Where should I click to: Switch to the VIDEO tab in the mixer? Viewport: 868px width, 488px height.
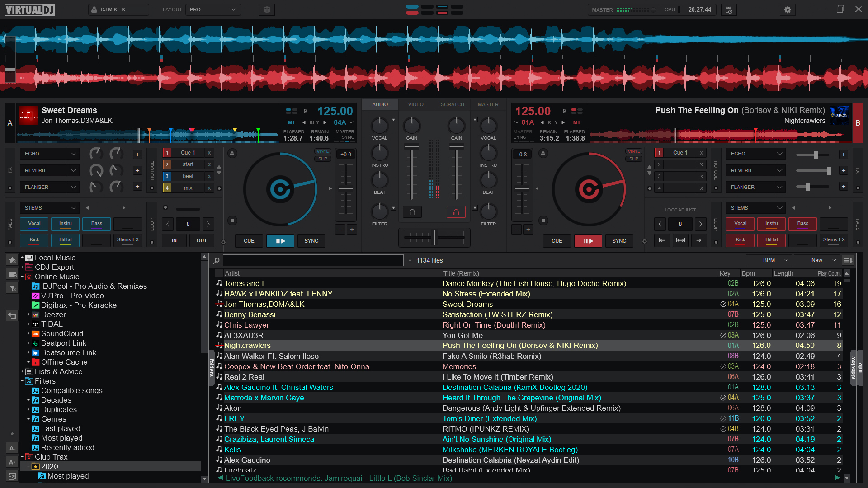pos(415,104)
